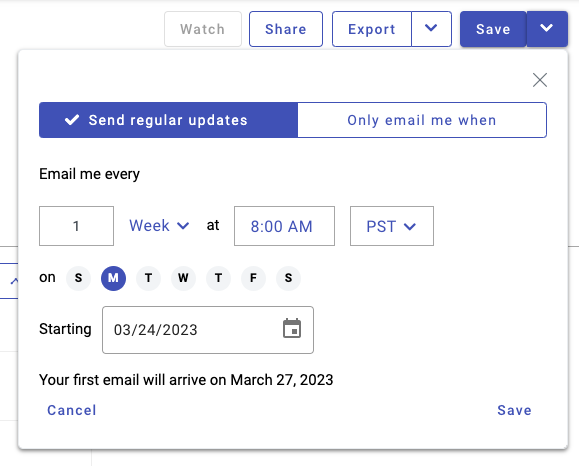579x466 pixels.
Task: Open the Week frequency dropdown
Action: coord(159,226)
